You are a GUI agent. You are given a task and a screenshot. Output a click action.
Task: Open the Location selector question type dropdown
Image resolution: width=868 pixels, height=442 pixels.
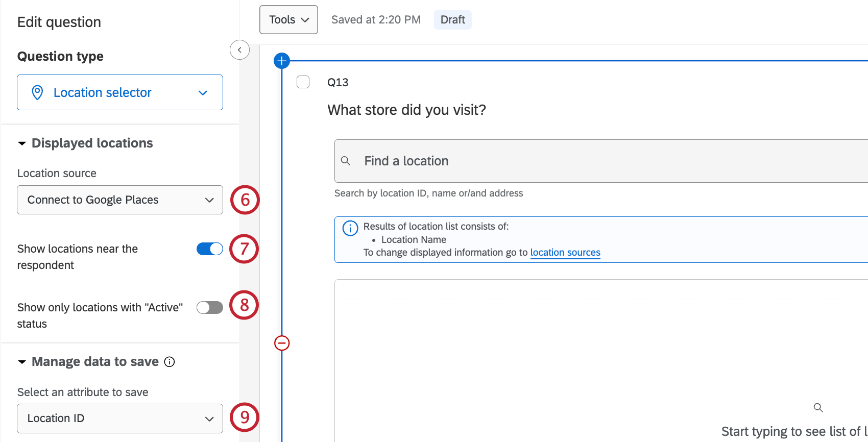click(x=120, y=92)
